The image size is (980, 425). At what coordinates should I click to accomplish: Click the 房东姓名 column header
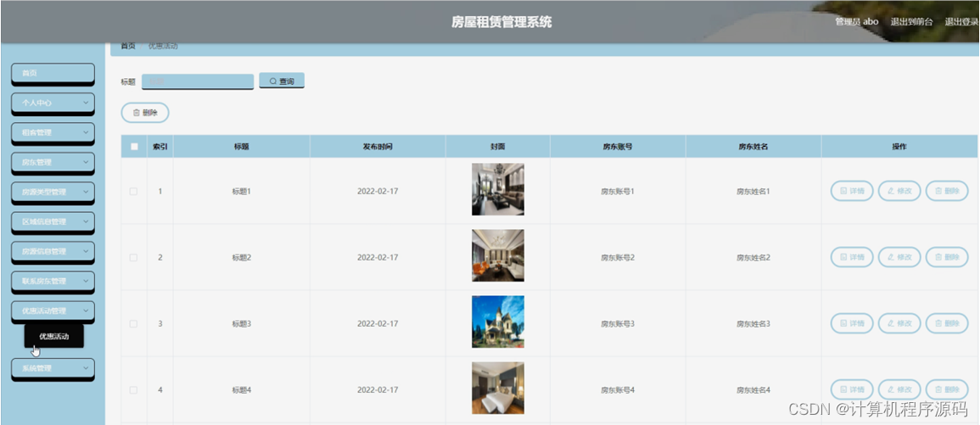click(x=753, y=147)
